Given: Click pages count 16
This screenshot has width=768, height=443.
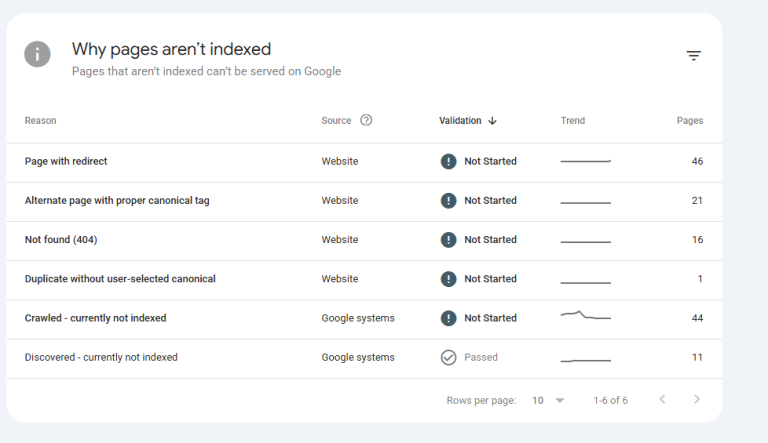Looking at the screenshot, I should 697,240.
